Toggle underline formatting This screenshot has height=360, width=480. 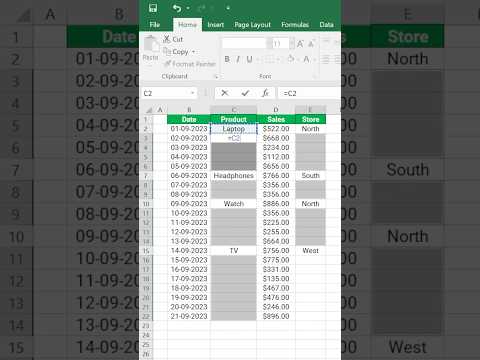pyautogui.click(x=249, y=59)
